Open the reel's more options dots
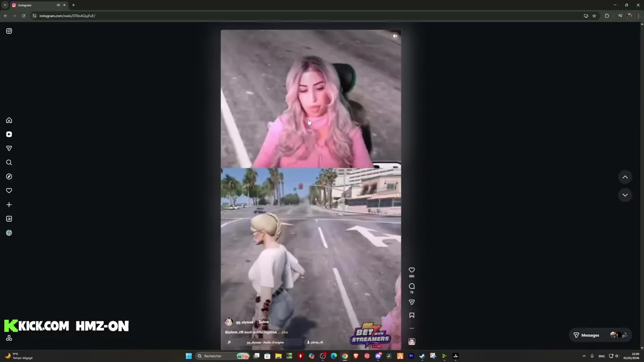The width and height of the screenshot is (644, 362). 412,328
